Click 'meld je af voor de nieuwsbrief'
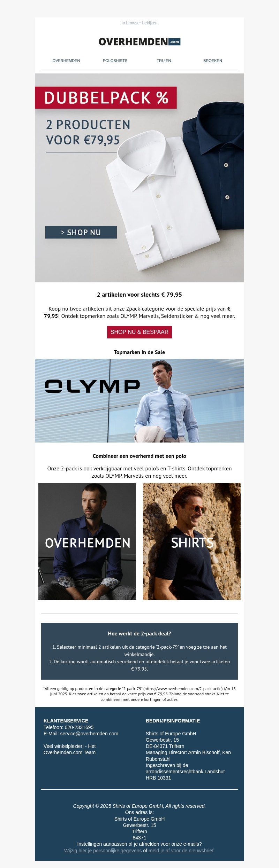 181,851
